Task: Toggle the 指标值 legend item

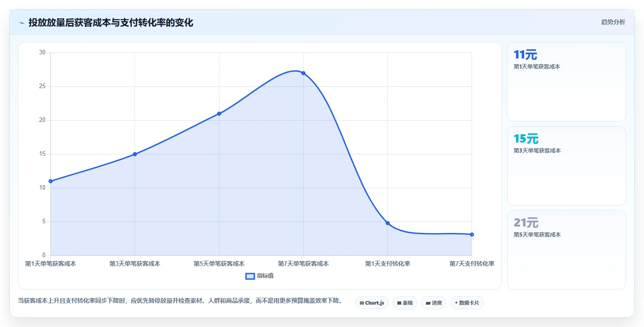Action: click(x=259, y=276)
